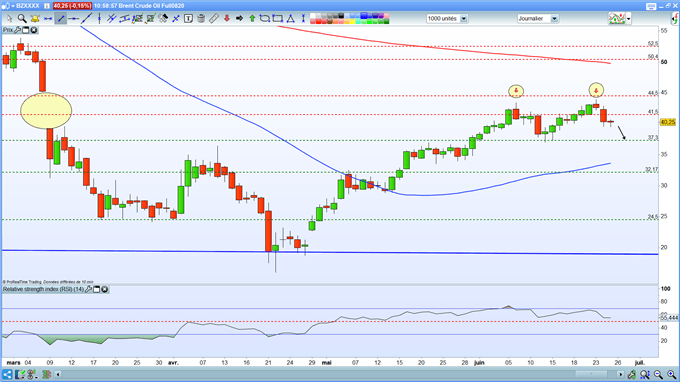Maximize the Prix panel window icon

pyautogui.click(x=26, y=30)
